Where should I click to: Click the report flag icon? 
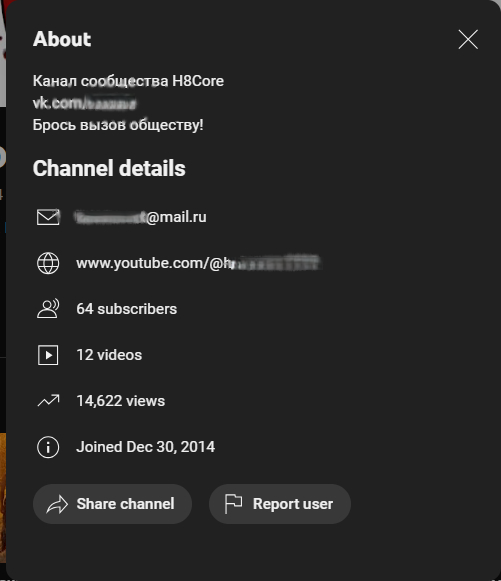(x=233, y=504)
